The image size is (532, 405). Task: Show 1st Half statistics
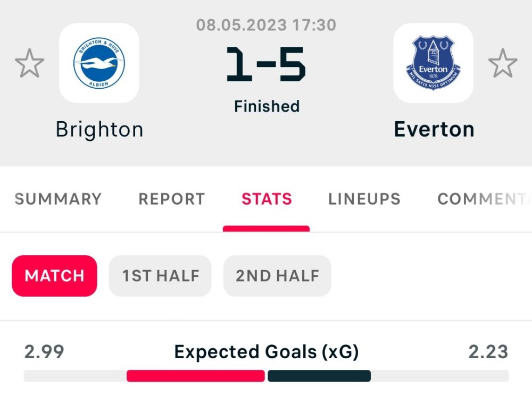pos(160,276)
